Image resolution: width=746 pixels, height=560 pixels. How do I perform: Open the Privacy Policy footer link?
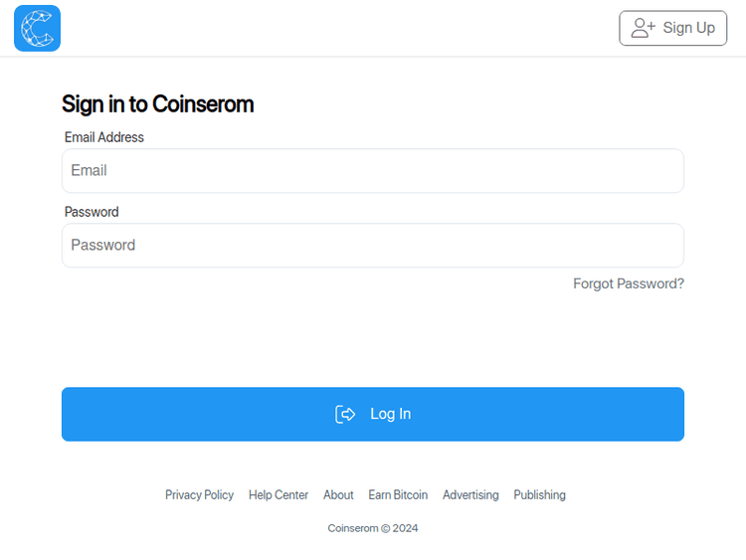point(199,495)
